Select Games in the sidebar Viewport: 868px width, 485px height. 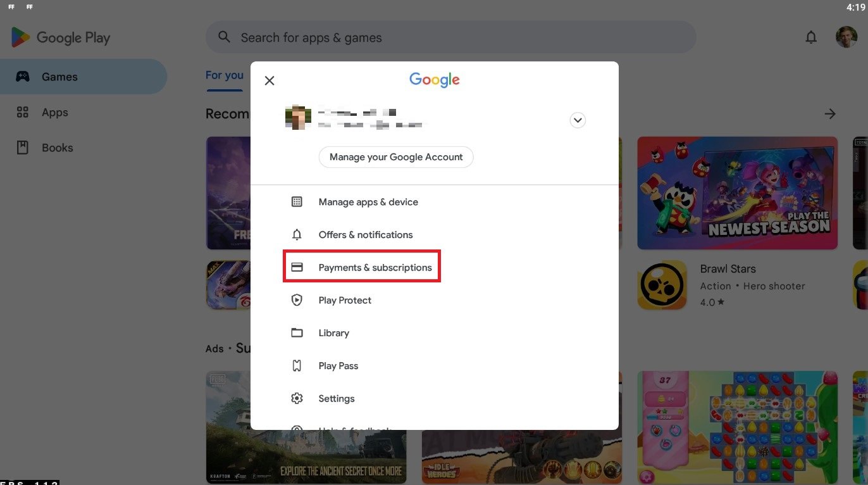(59, 77)
